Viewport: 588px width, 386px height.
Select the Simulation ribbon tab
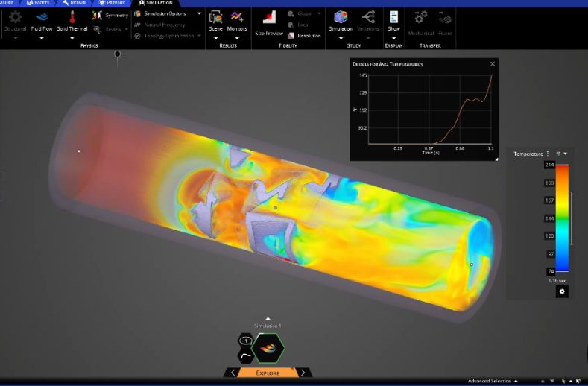155,3
